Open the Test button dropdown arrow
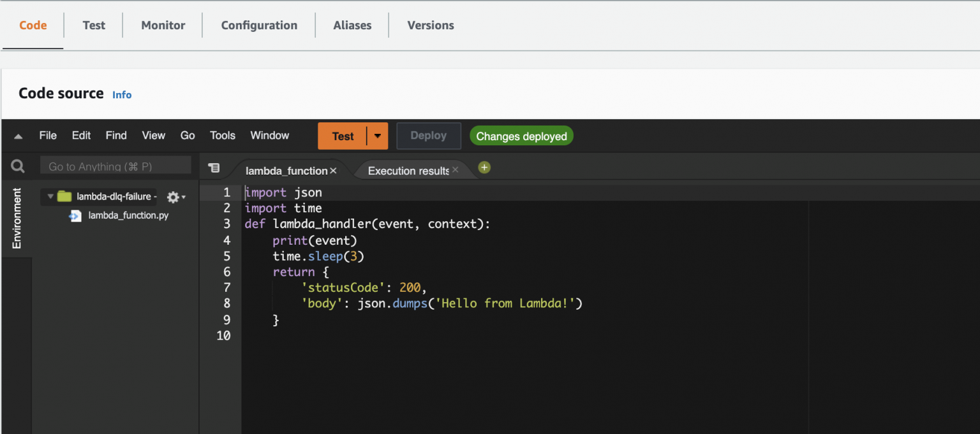The image size is (980, 434). (x=377, y=135)
